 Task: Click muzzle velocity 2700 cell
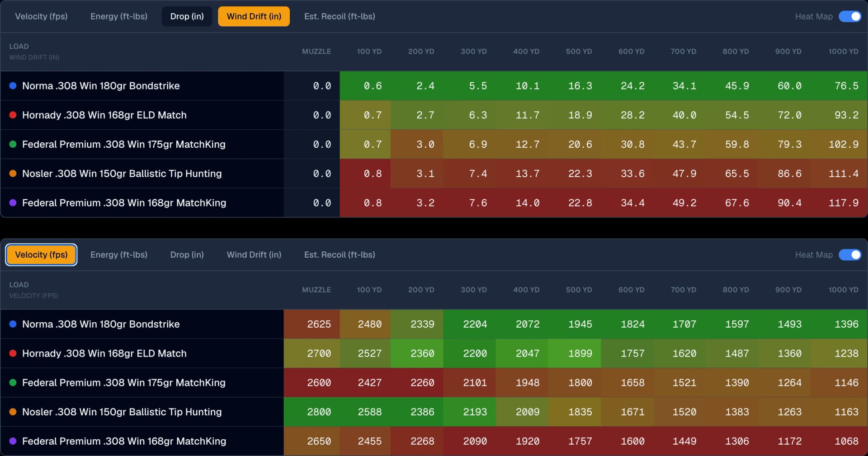coord(312,353)
